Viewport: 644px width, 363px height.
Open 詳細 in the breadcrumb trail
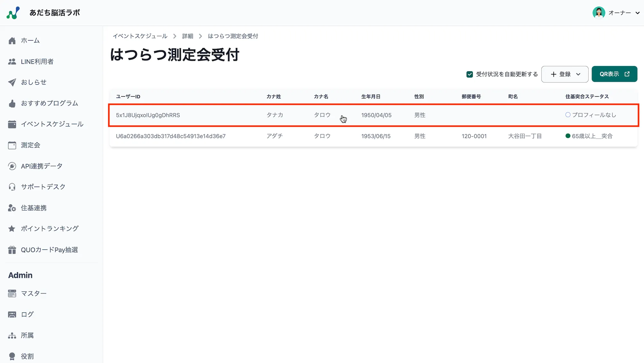click(x=187, y=36)
